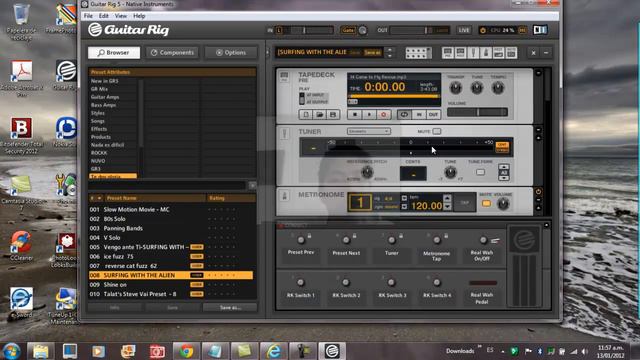
Task: Step preset with header up/down arrows
Action: tap(390, 53)
